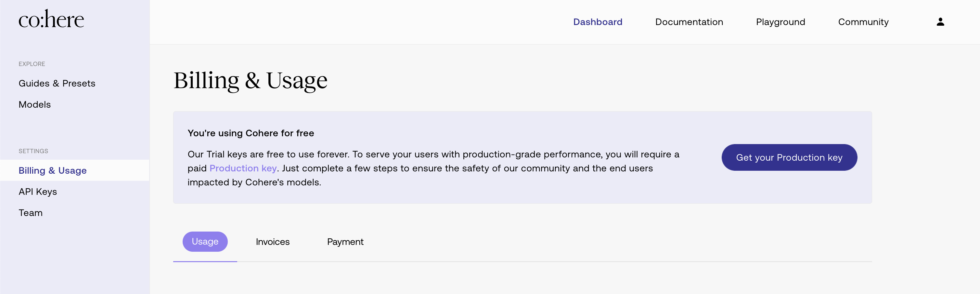
Task: Click the SETTINGS section label
Action: click(x=33, y=151)
